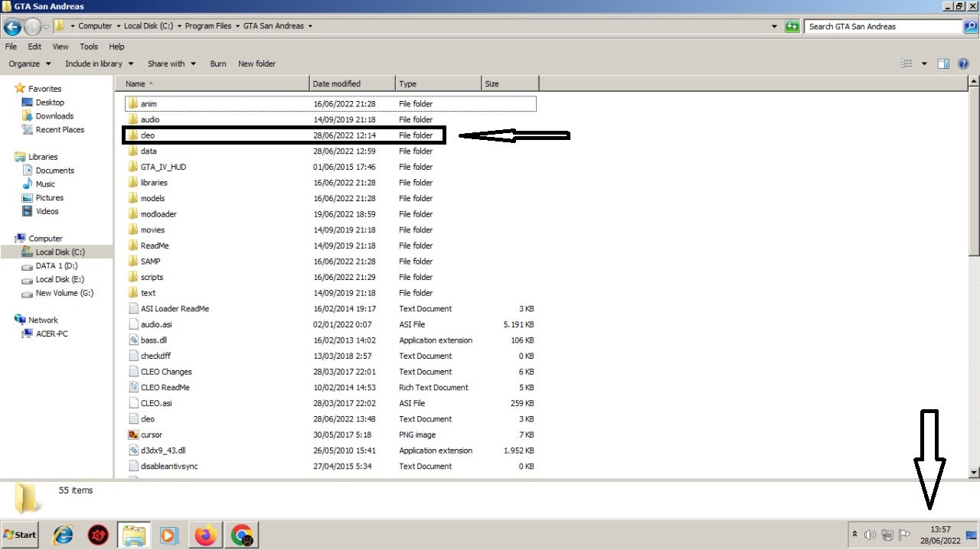This screenshot has height=550, width=980.
Task: Sort by the Name column header
Action: (212, 83)
